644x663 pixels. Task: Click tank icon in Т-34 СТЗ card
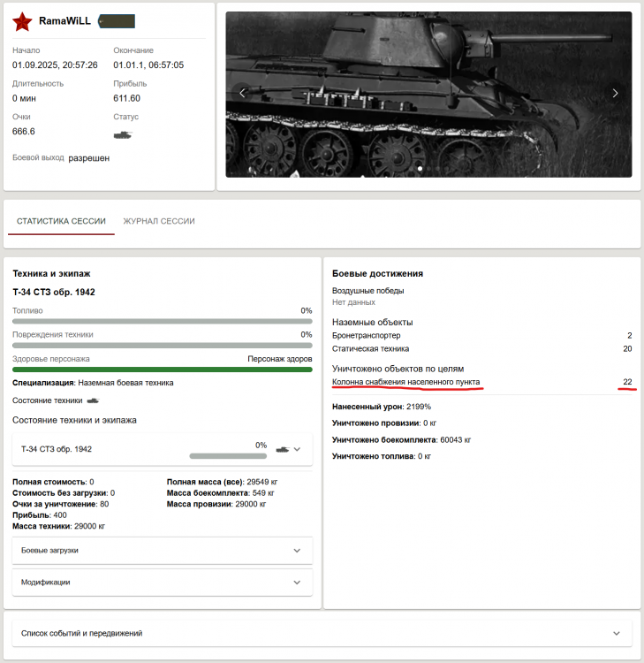(283, 449)
